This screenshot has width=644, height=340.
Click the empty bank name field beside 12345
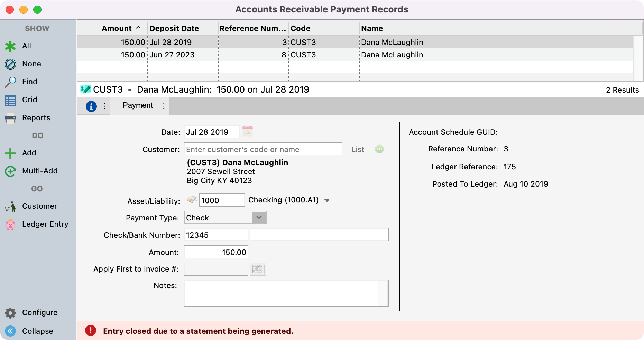point(319,235)
